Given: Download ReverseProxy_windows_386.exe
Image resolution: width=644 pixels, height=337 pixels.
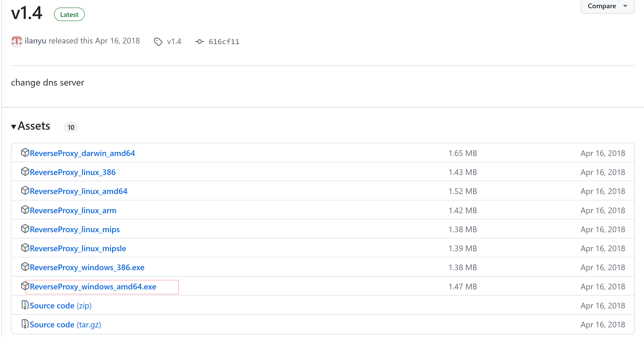Looking at the screenshot, I should (x=87, y=267).
